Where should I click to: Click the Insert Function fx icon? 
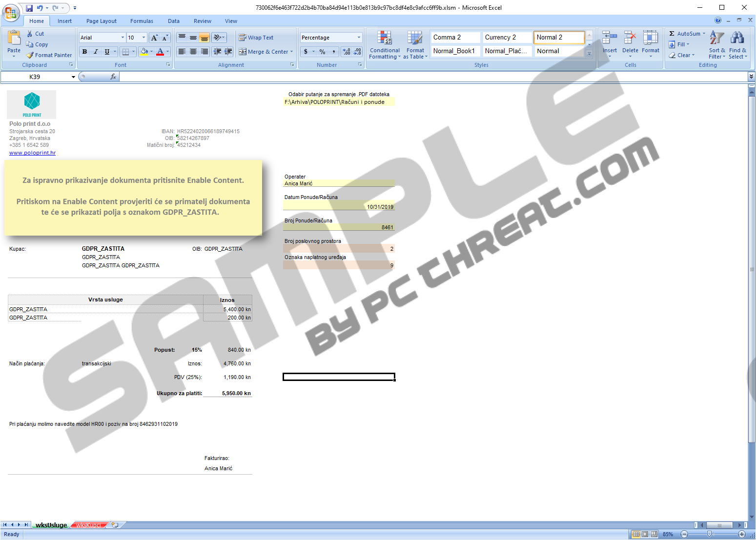coord(113,77)
